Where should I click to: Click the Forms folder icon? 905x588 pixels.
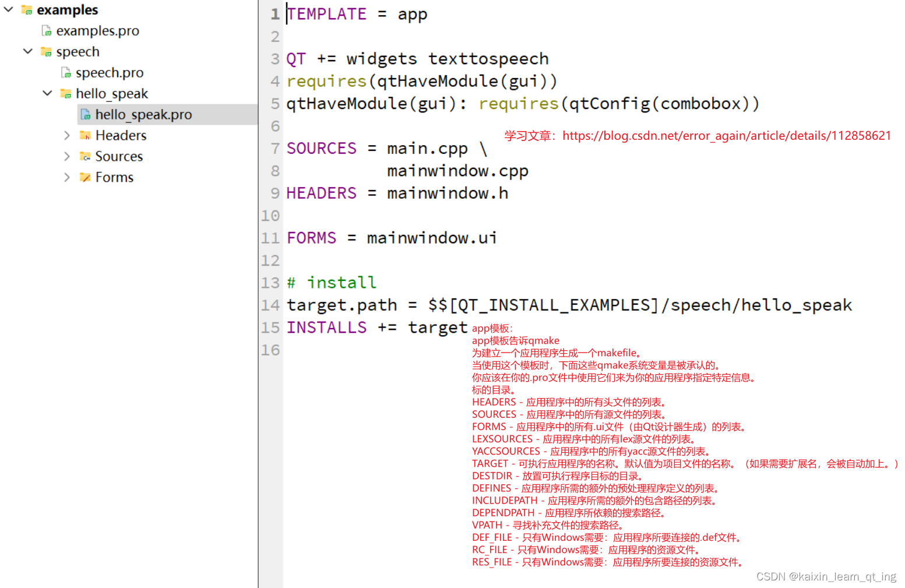point(85,177)
